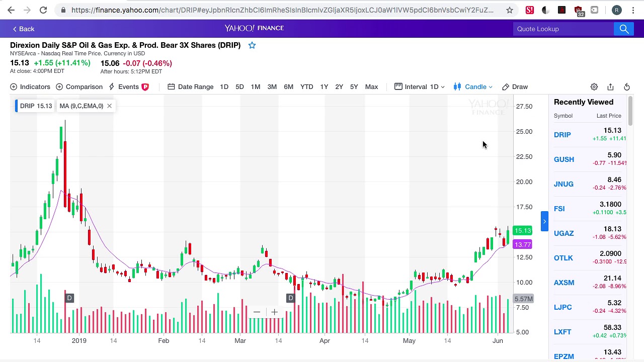Open GUSH in Recently Viewed list
This screenshot has width=644, height=362.
point(563,159)
